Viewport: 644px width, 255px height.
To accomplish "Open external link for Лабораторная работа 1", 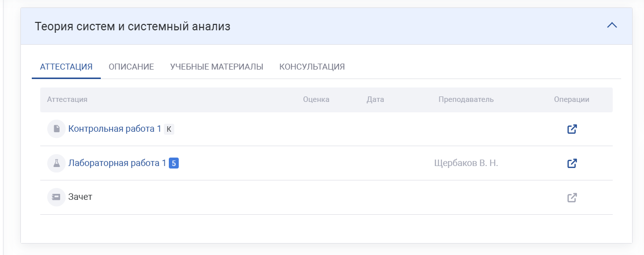I will [572, 163].
